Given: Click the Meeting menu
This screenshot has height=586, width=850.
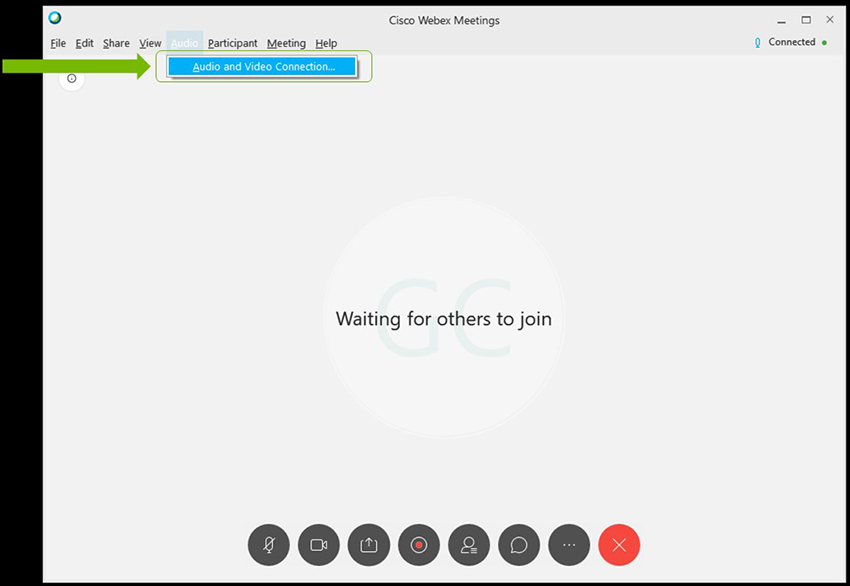Looking at the screenshot, I should point(286,43).
